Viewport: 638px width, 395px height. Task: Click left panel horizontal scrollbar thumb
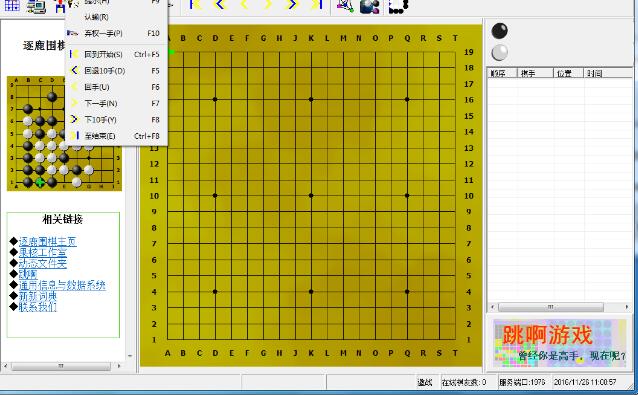61,366
